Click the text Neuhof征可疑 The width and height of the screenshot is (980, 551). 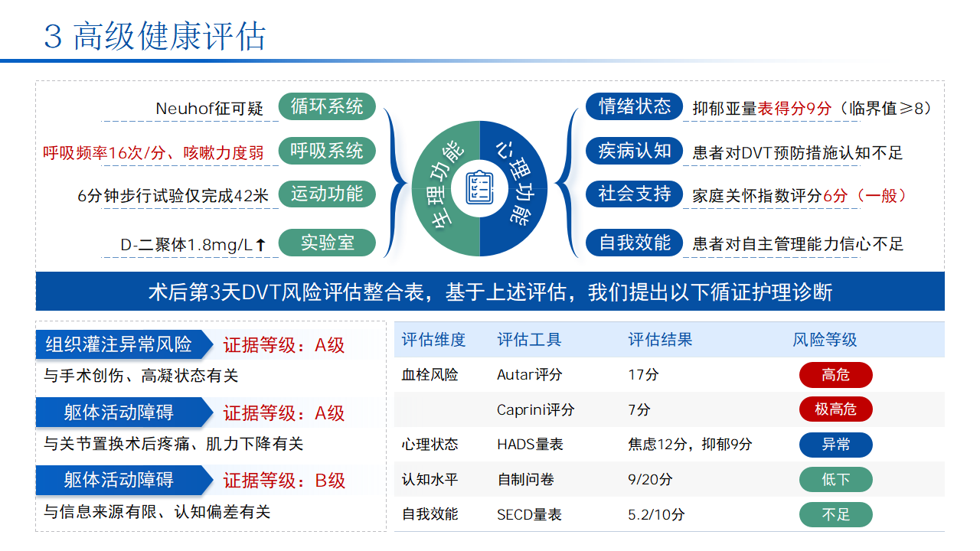209,109
